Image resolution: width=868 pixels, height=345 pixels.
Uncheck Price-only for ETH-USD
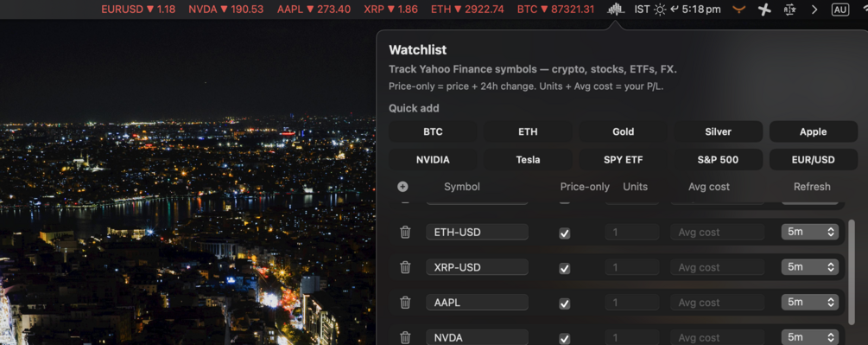(x=564, y=233)
